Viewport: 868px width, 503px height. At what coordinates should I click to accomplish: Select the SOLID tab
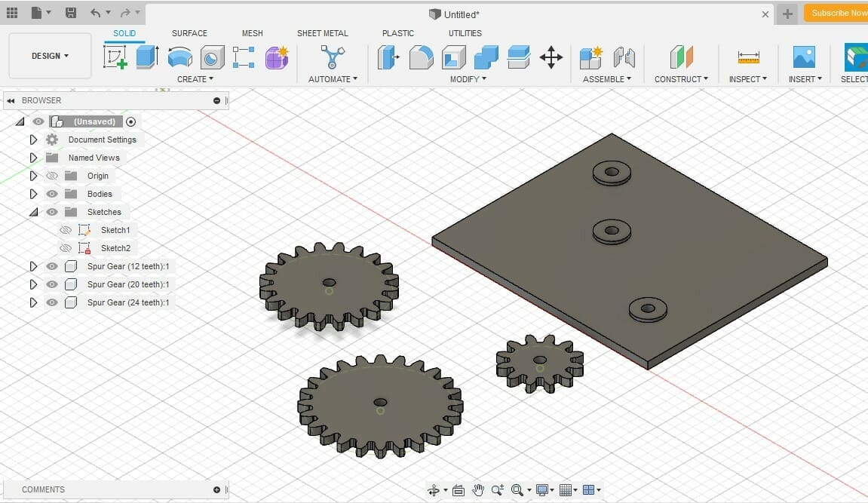point(124,33)
